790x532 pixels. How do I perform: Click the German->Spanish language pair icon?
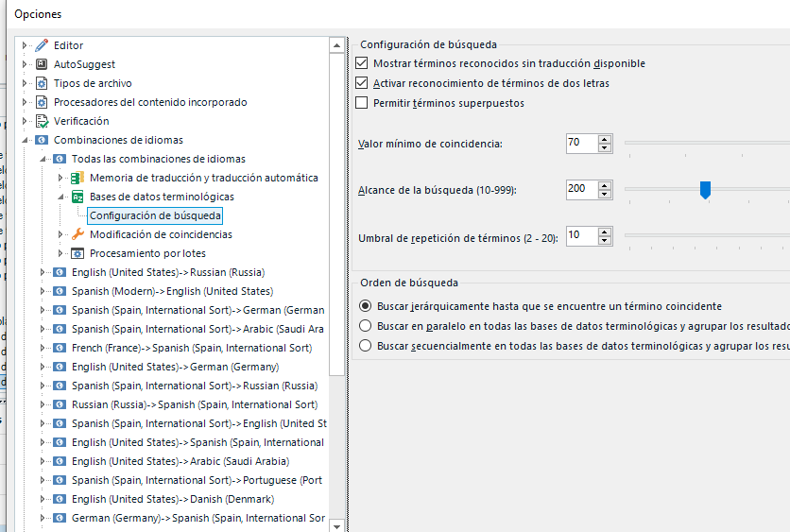pos(60,518)
